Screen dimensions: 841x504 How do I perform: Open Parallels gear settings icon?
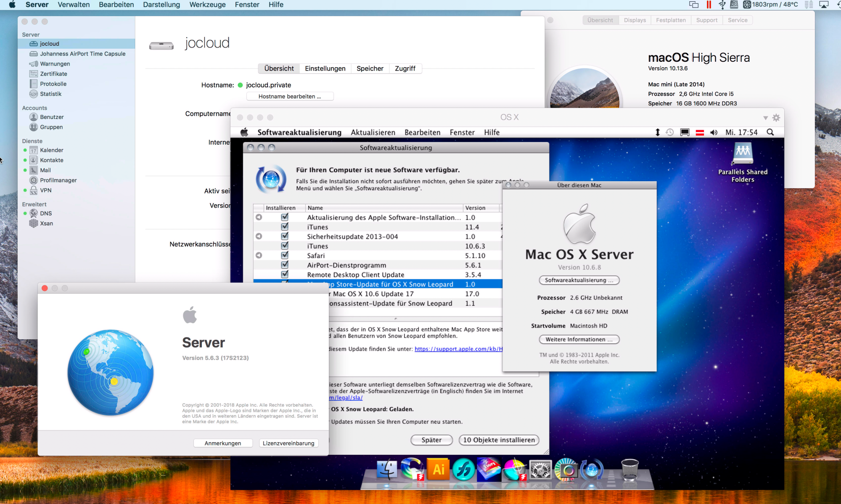coord(776,118)
